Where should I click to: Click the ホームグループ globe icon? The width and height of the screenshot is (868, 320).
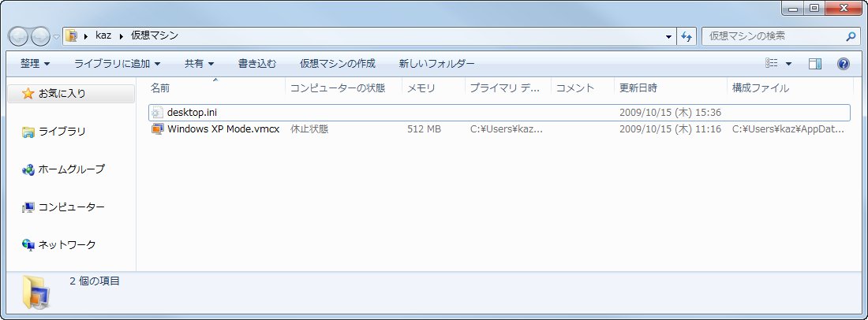(x=28, y=169)
